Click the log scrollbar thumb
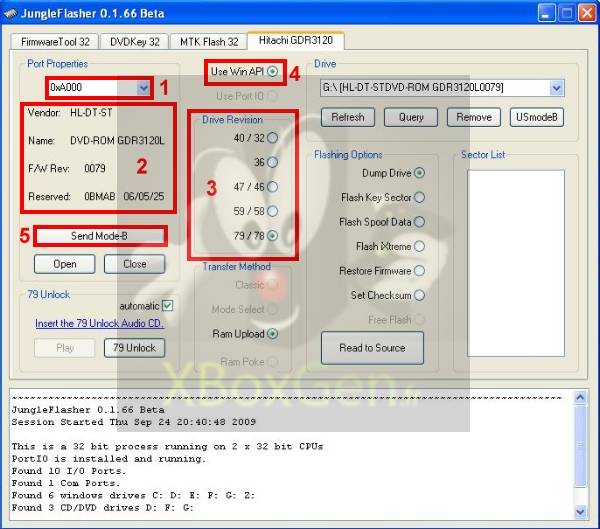Image resolution: width=600 pixels, height=529 pixels. 580,446
